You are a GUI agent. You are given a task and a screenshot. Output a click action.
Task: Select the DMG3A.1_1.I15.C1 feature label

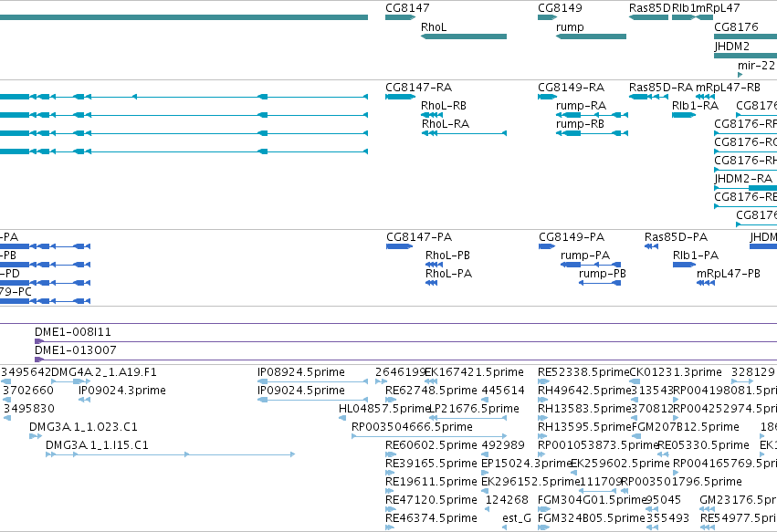(97, 445)
